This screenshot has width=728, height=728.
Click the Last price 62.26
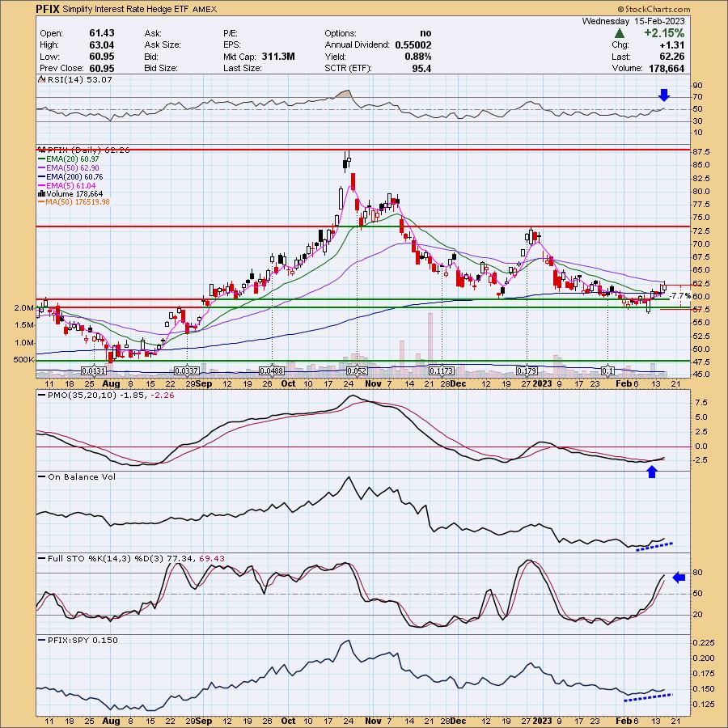672,57
